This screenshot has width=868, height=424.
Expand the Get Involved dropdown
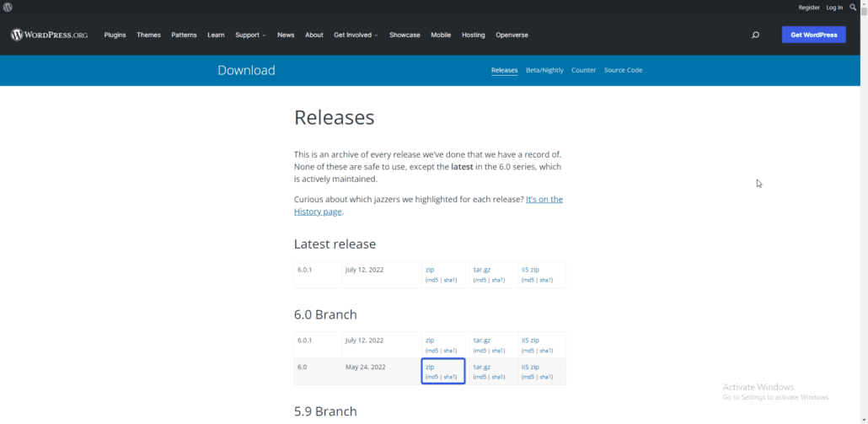[x=356, y=35]
